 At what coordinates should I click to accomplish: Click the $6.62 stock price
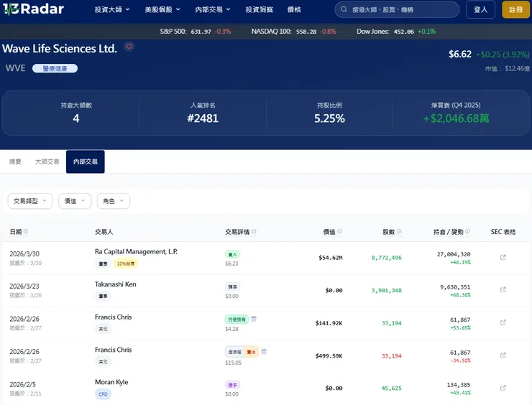(x=459, y=55)
